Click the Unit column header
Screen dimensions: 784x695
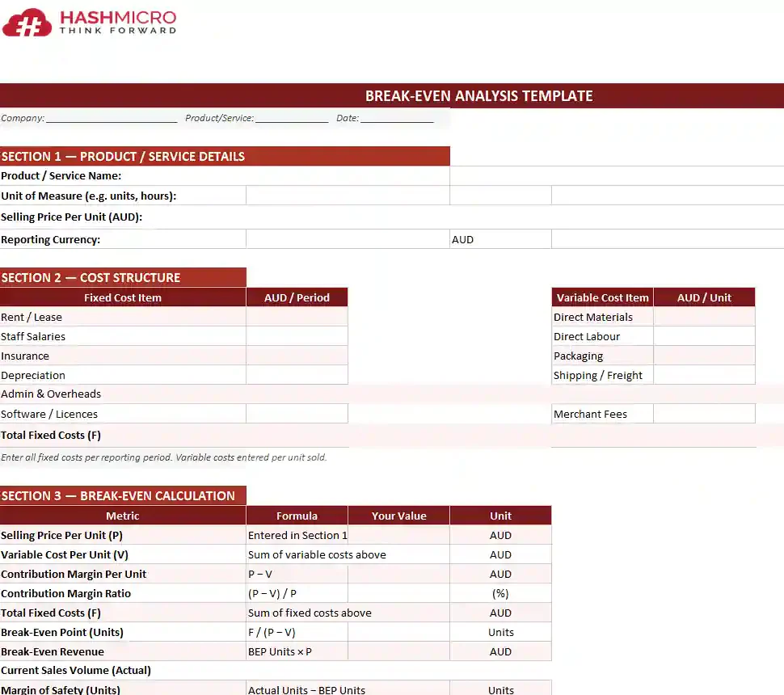[500, 516]
